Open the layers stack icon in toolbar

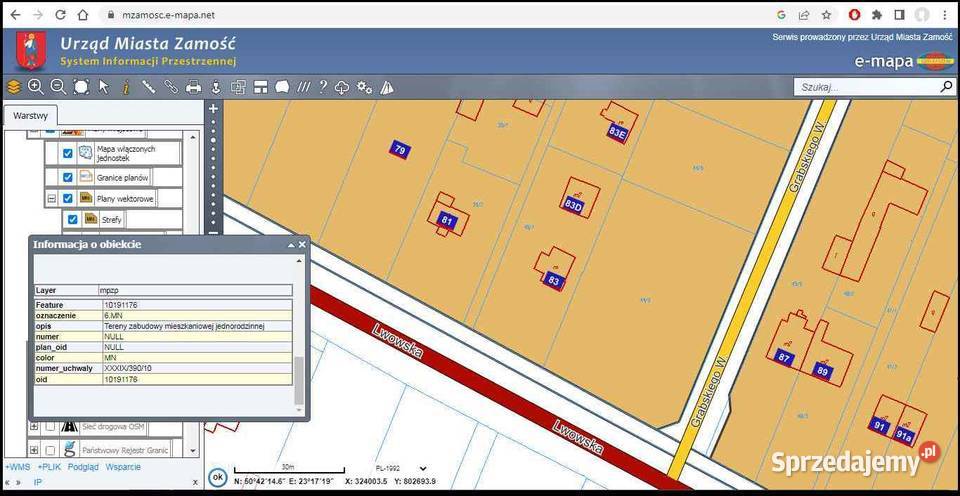tap(13, 88)
